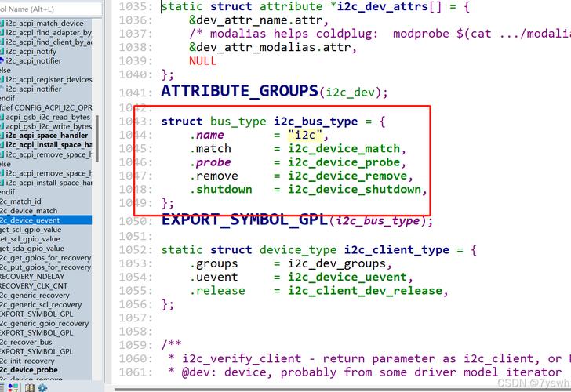Select i2c_match_id in symbol list
Viewport: 571px width, 392px height.
pyautogui.click(x=20, y=201)
